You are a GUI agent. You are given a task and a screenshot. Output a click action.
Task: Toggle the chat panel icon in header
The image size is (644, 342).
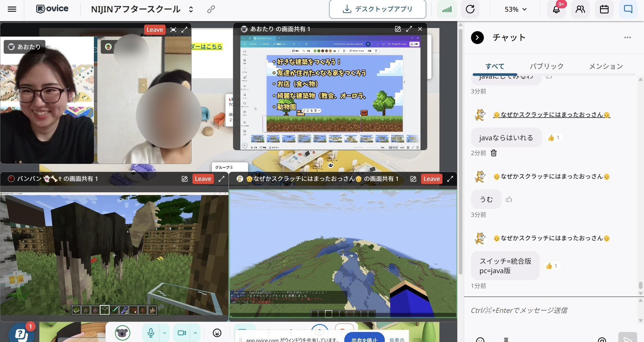[628, 9]
